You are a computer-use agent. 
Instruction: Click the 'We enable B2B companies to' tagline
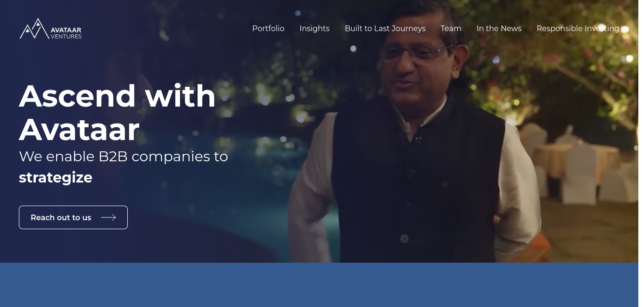tap(124, 156)
